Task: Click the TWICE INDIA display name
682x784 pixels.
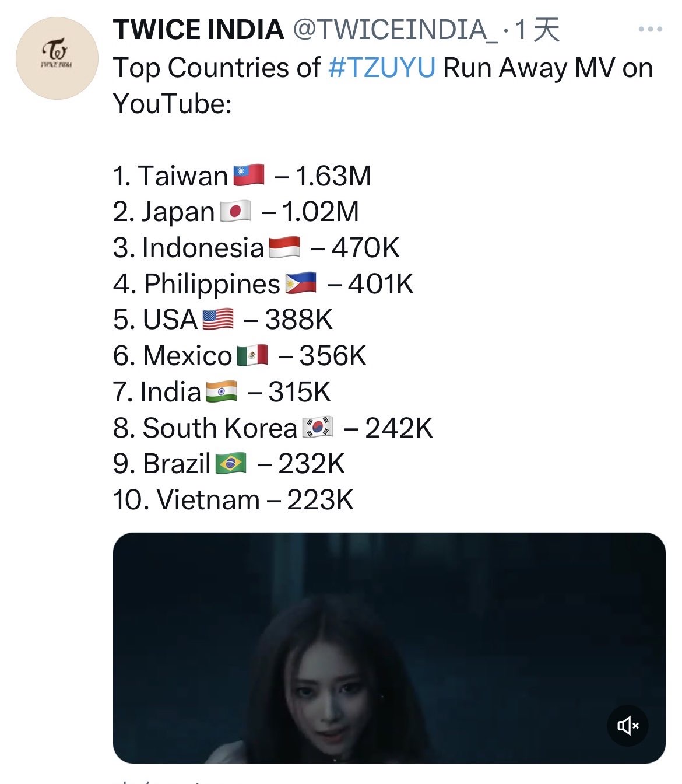Action: click(198, 30)
